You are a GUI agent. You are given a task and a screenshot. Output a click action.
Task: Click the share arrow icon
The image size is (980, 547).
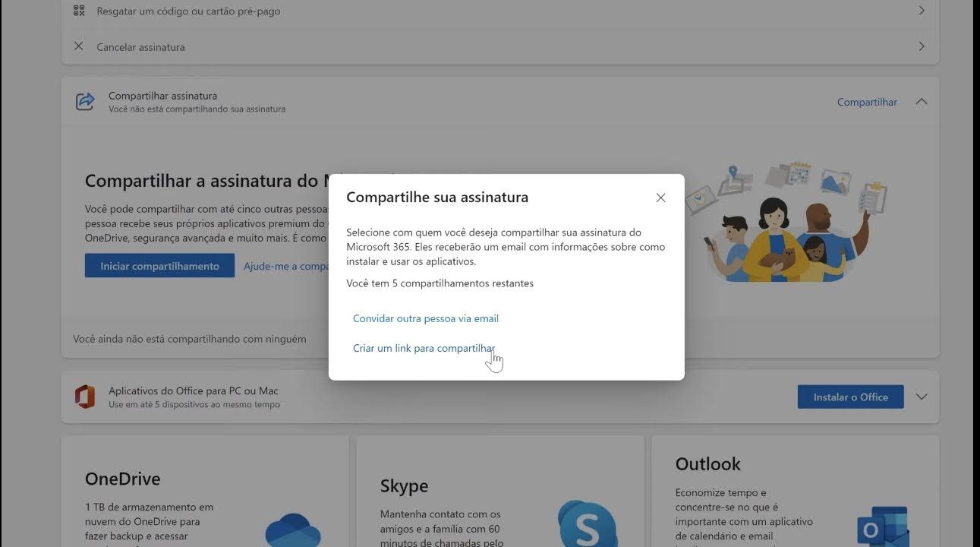pos(85,101)
